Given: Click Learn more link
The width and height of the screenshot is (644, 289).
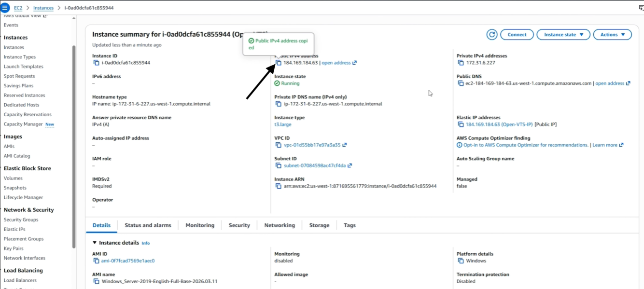Looking at the screenshot, I should click(608, 145).
